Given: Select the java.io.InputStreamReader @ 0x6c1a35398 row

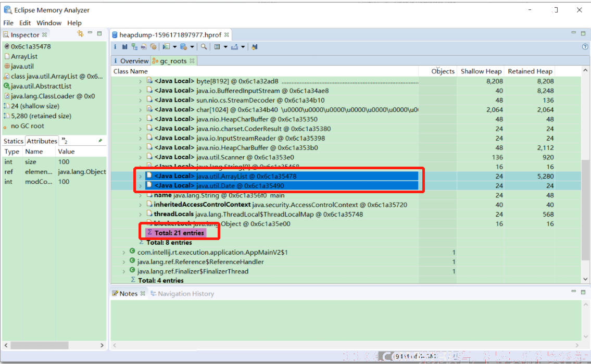Looking at the screenshot, I should pos(346,139).
